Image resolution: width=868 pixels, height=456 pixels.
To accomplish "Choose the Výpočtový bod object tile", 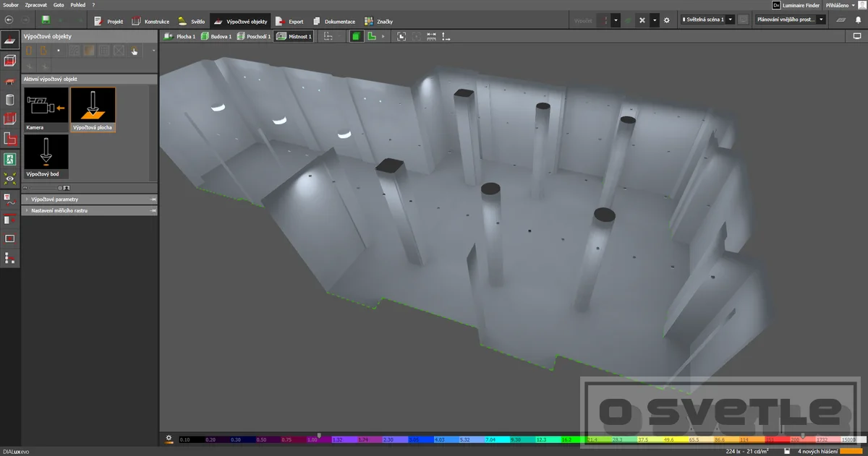I will click(46, 156).
